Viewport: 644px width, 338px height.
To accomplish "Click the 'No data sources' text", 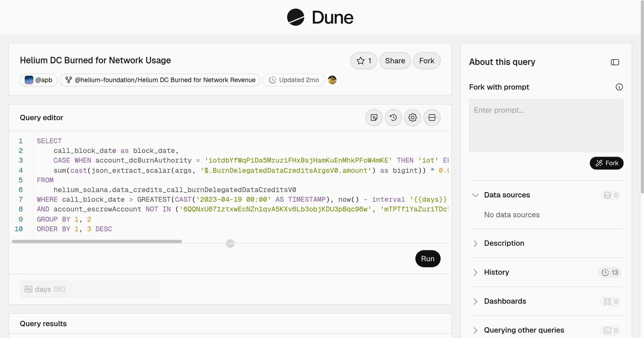I will [512, 215].
